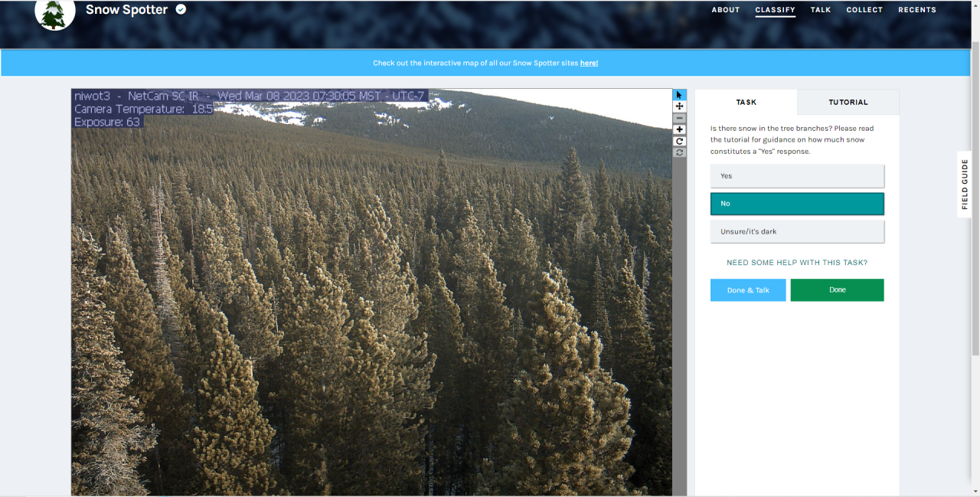Click the Done button
This screenshot has width=980, height=497.
click(837, 290)
